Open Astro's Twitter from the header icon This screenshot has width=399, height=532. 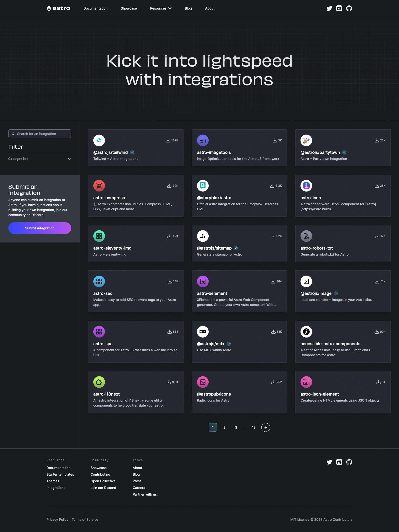point(329,8)
